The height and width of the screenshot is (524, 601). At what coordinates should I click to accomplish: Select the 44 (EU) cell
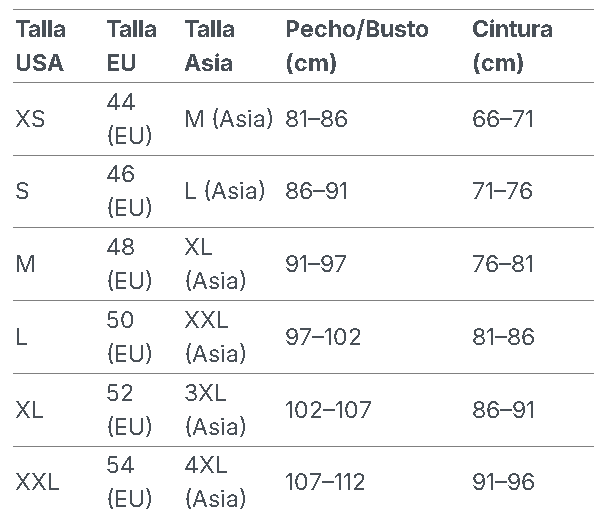[x=129, y=119]
